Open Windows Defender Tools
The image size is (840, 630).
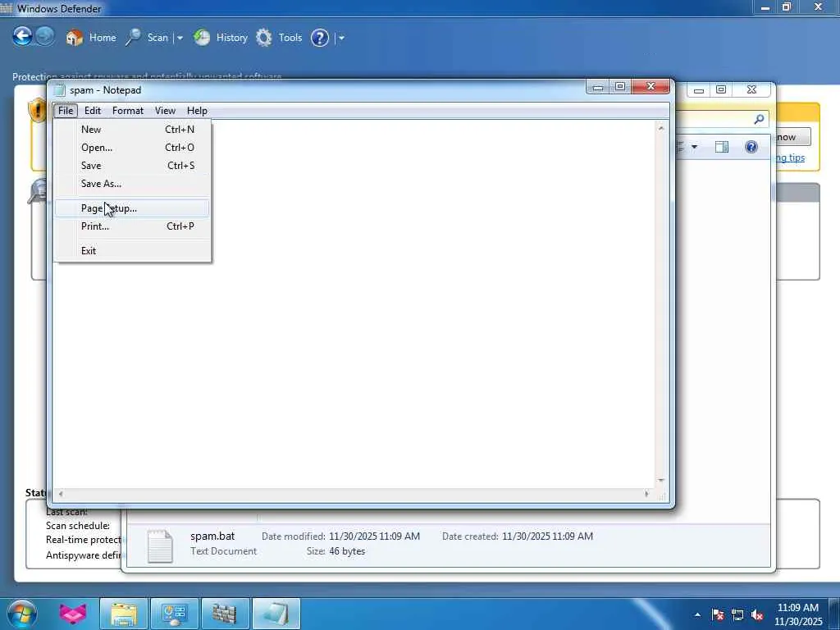coord(279,38)
